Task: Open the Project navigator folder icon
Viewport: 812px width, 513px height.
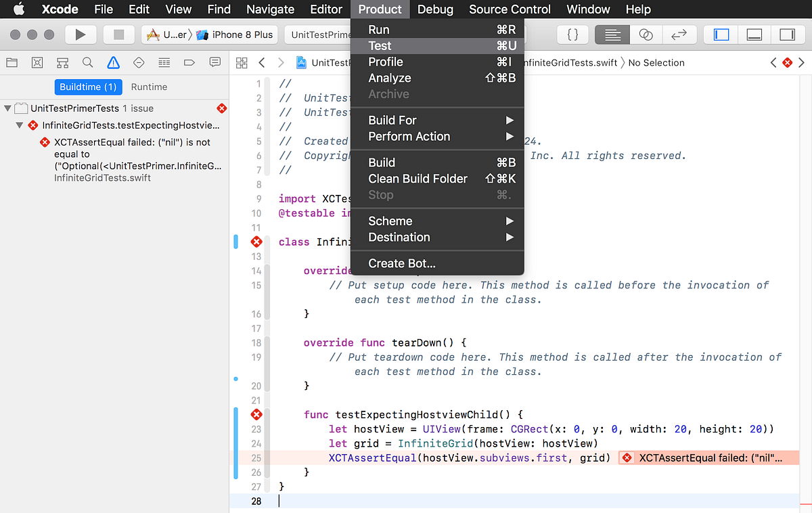Action: tap(12, 62)
